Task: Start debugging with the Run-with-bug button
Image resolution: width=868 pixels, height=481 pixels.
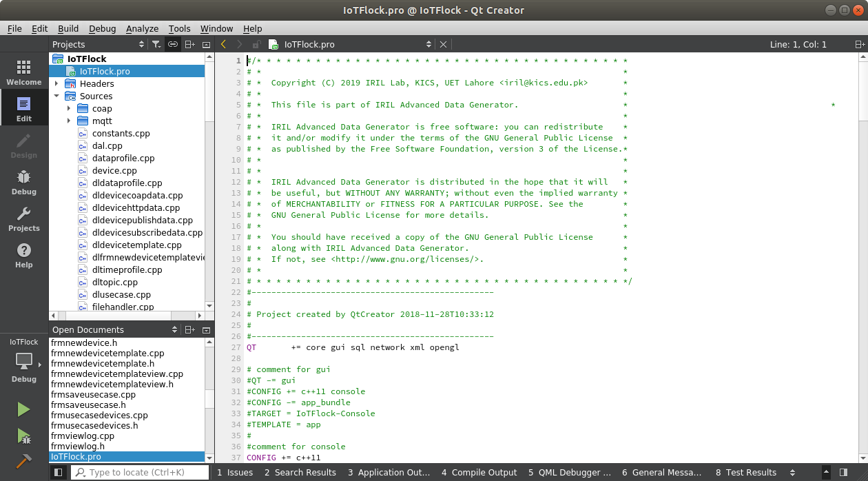Action: [24, 436]
